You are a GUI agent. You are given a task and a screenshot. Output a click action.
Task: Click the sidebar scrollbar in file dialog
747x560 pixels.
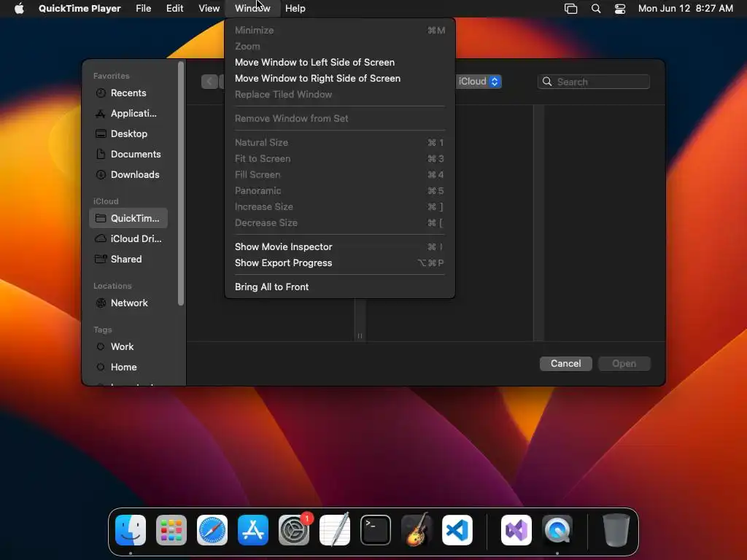(x=181, y=184)
